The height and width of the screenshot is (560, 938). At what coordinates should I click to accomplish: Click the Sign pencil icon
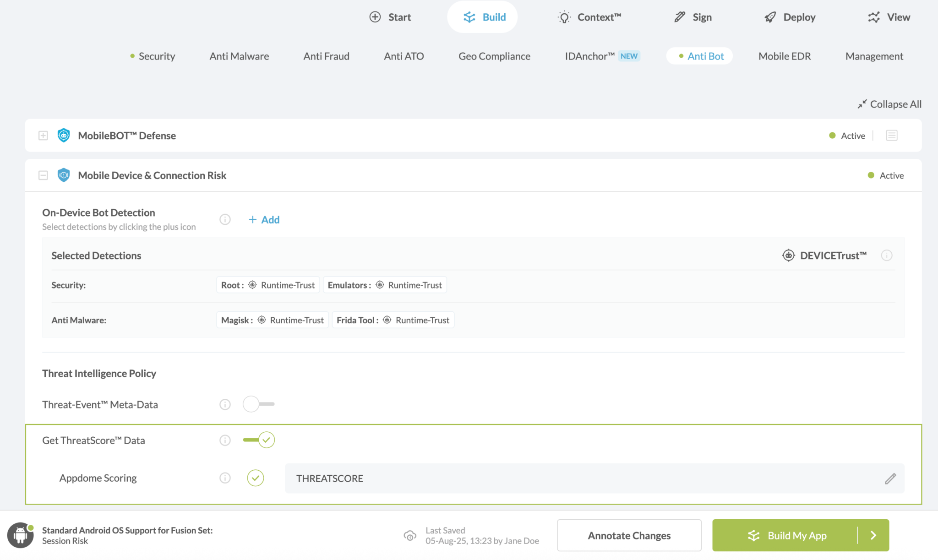tap(679, 16)
